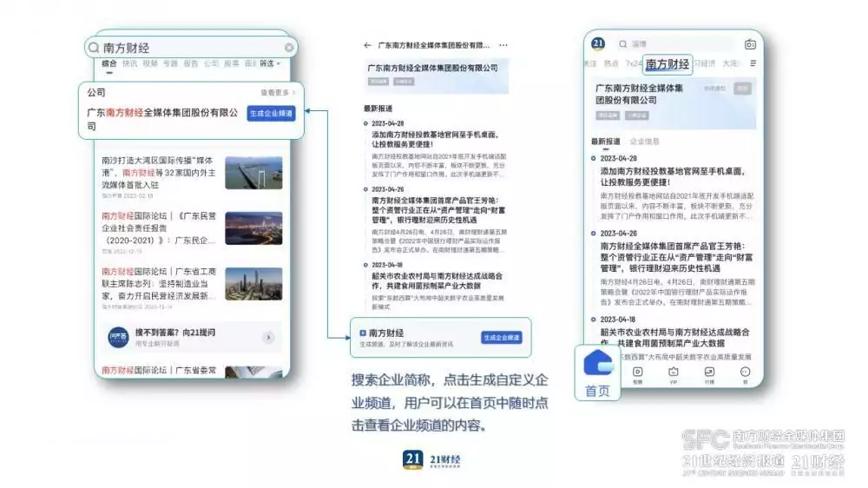Click the small 南方财经 channel icon in bottom card
Image resolution: width=868 pixels, height=488 pixels.
[363, 333]
